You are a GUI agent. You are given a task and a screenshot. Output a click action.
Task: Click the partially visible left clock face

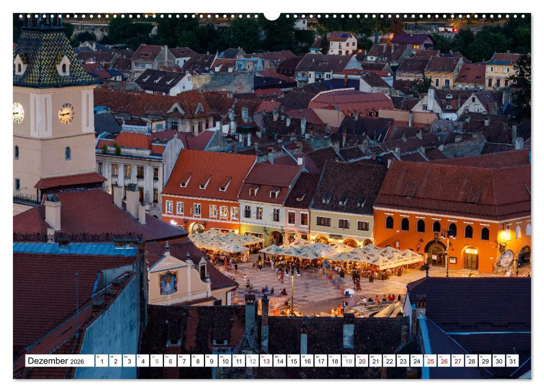coord(18,113)
